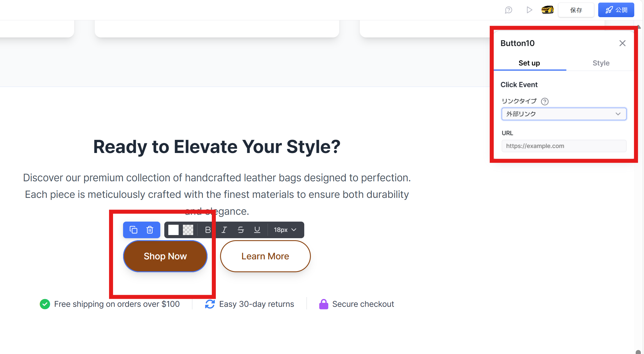Show リンクタイプ help question mark
This screenshot has height=354, width=644.
pos(545,102)
